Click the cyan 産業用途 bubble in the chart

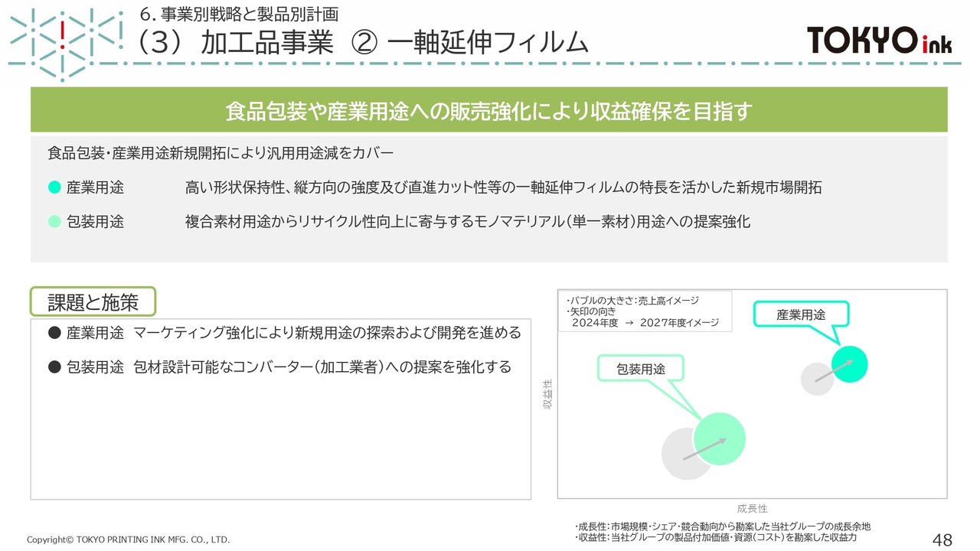coord(849,364)
